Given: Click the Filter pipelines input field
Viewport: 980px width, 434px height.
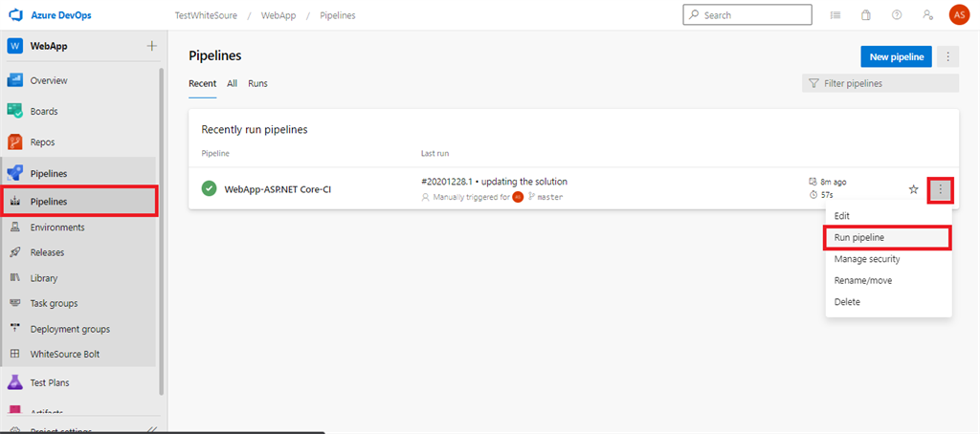Looking at the screenshot, I should [880, 83].
